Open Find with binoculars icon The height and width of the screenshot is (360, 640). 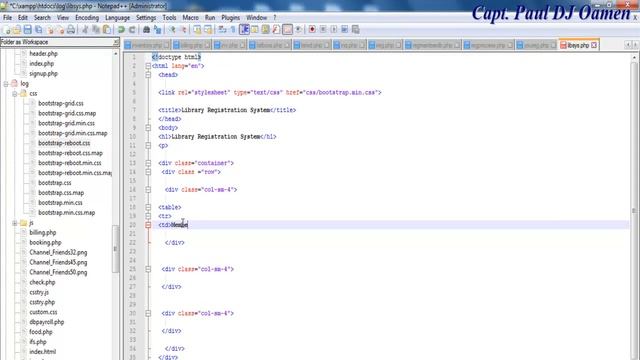coord(146,29)
